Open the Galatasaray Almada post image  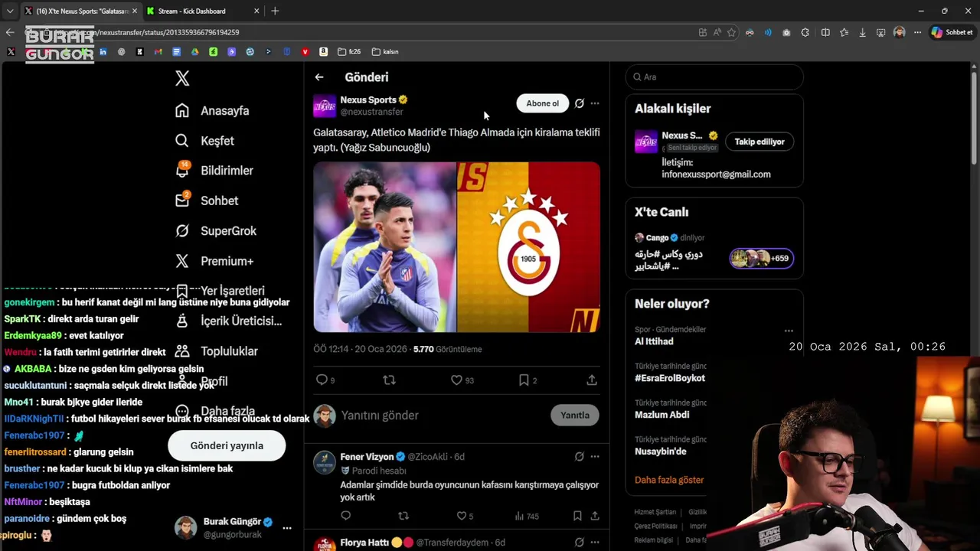(456, 247)
